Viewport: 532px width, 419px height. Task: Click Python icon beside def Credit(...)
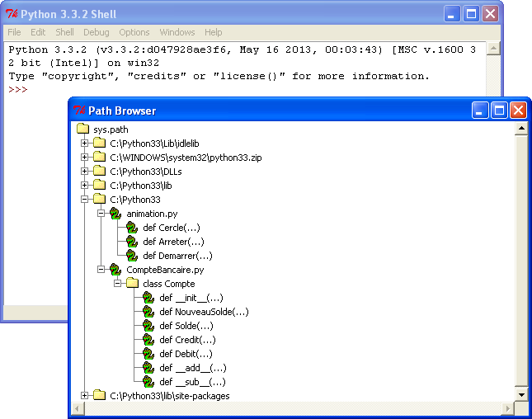pyautogui.click(x=148, y=340)
